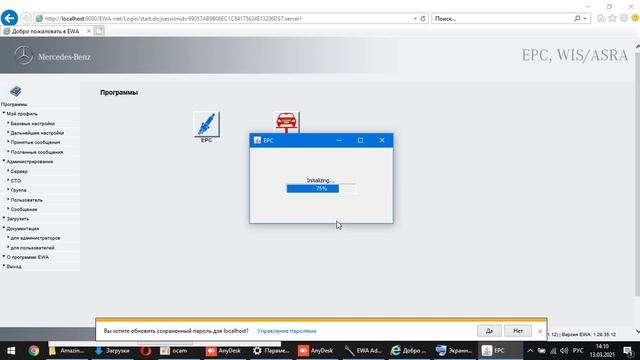Viewport: 640px width, 360px height.
Task: Click the Mercedes-Benz star logo
Action: [x=24, y=55]
